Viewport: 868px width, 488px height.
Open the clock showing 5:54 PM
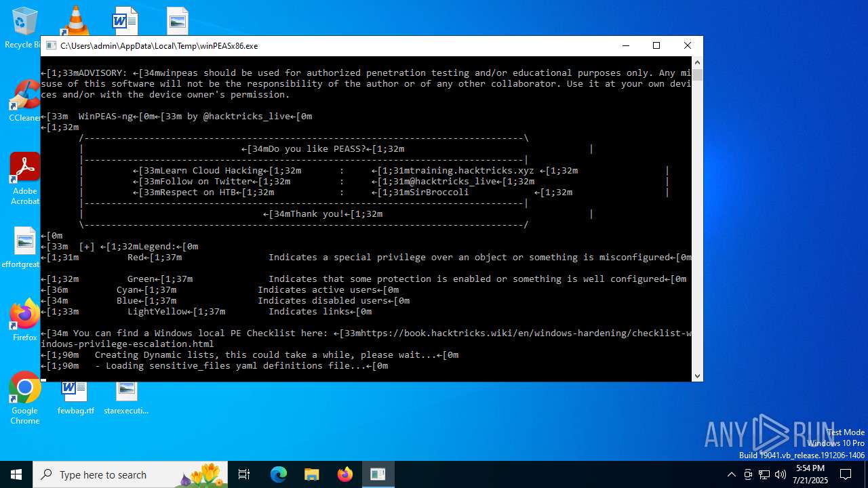(x=812, y=474)
